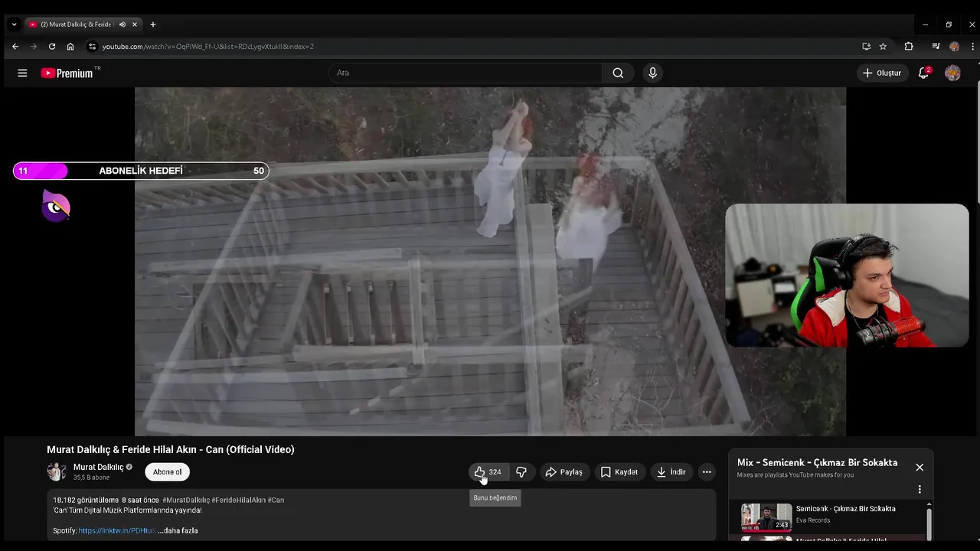Image resolution: width=980 pixels, height=551 pixels.
Task: Click the video player area
Action: [490, 261]
